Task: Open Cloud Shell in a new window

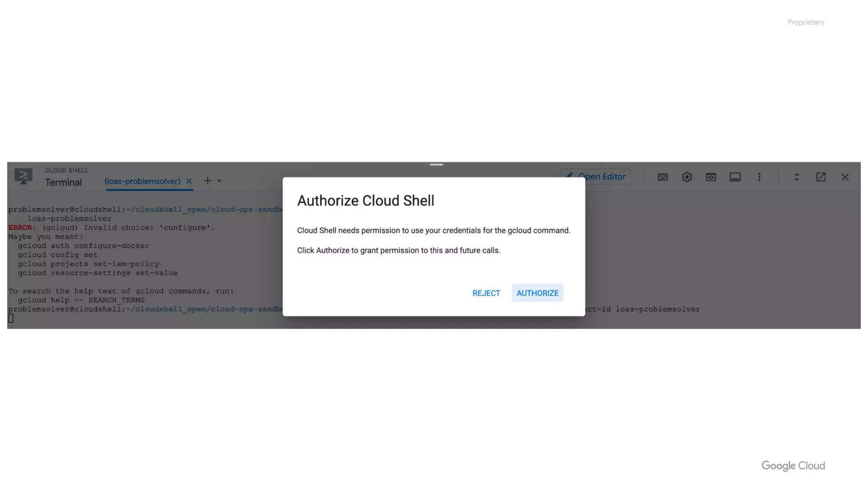Action: [x=821, y=177]
